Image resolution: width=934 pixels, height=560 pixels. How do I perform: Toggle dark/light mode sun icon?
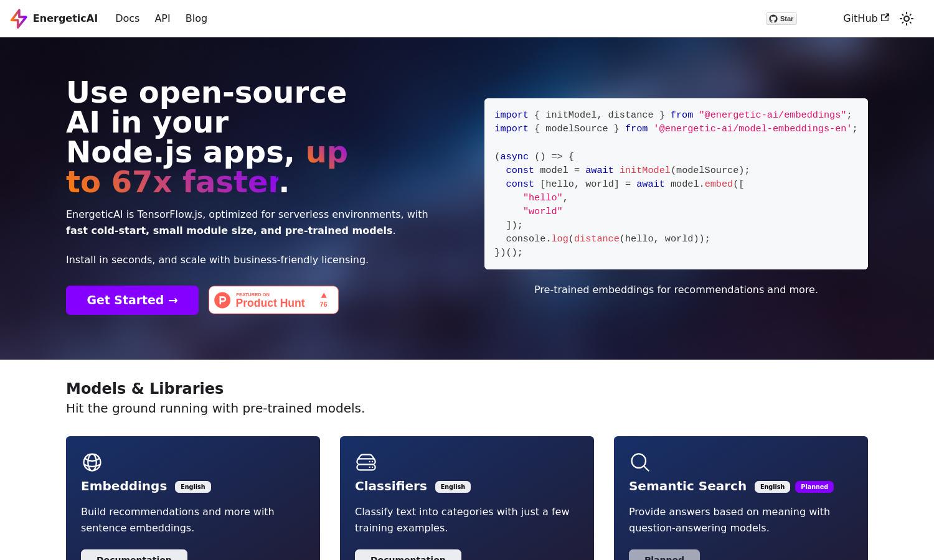click(907, 19)
